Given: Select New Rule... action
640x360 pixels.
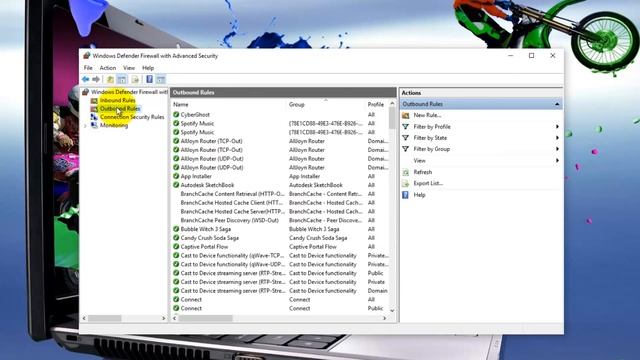Looking at the screenshot, I should pos(427,116).
